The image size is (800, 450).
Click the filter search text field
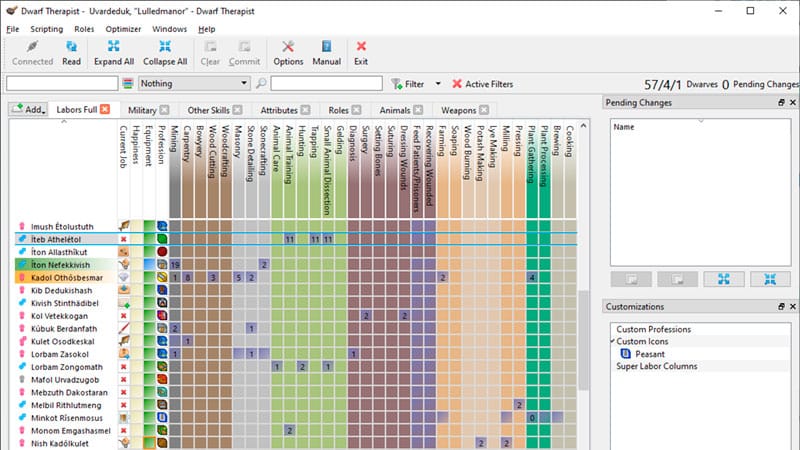[x=326, y=84]
